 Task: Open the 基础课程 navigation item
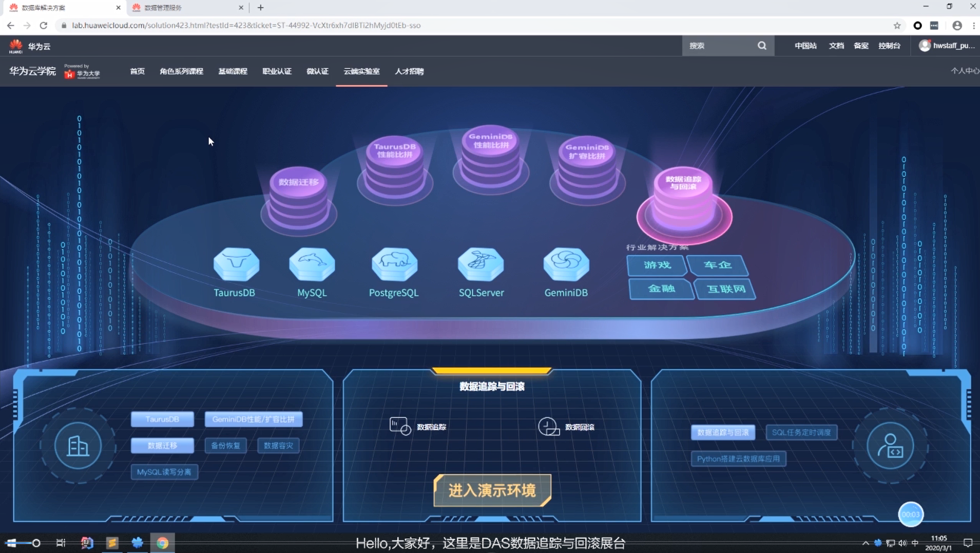(x=233, y=71)
